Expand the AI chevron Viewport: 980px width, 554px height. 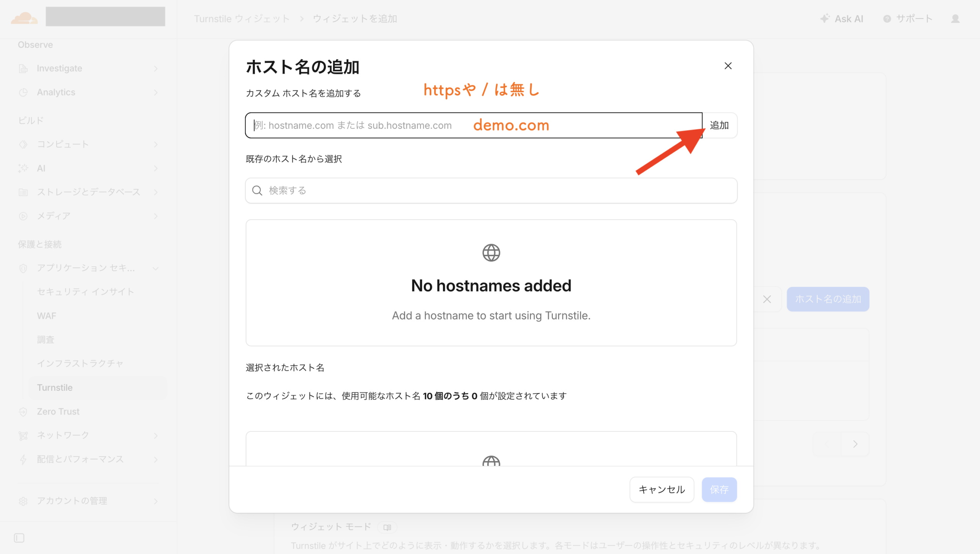pos(156,168)
